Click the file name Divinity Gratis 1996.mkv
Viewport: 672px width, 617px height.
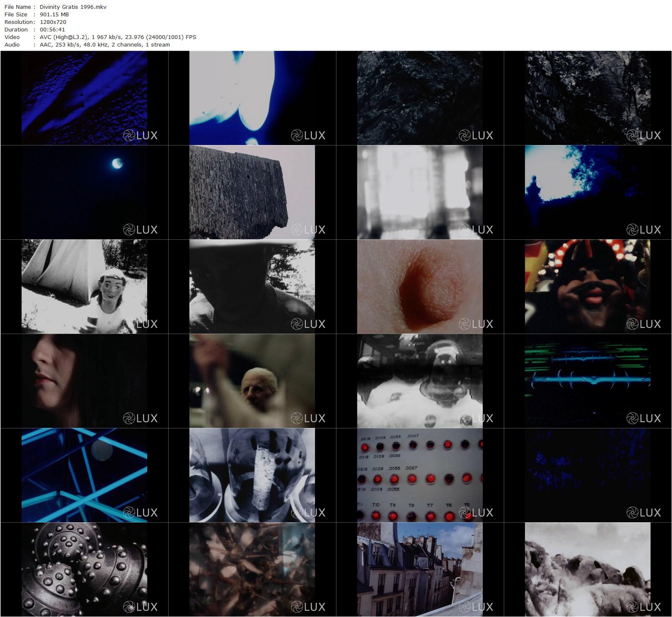click(73, 7)
